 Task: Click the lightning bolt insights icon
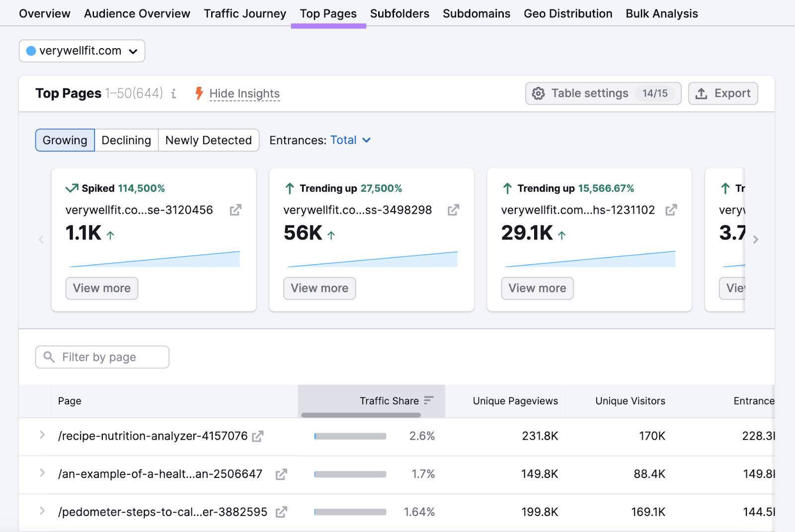[x=199, y=93]
